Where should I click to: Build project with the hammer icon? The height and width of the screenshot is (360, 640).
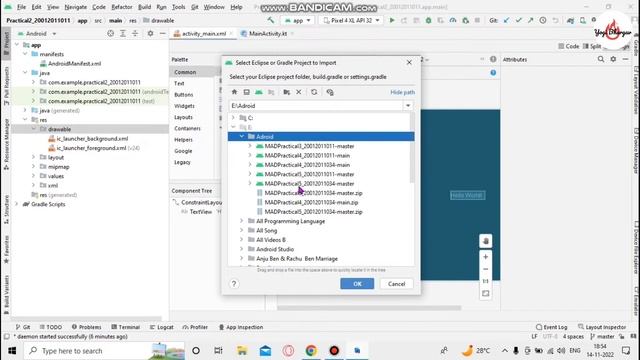coord(271,20)
